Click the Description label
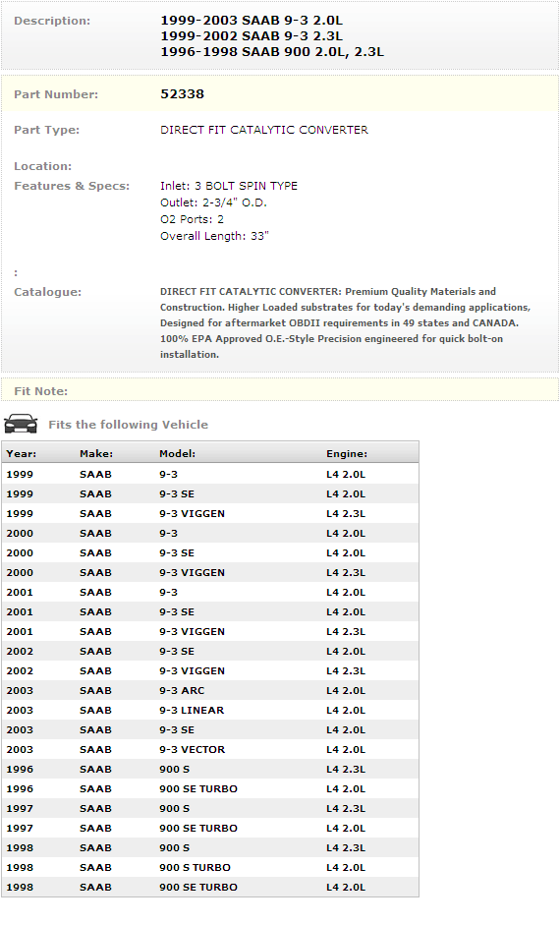This screenshot has width=560, height=925. (52, 21)
